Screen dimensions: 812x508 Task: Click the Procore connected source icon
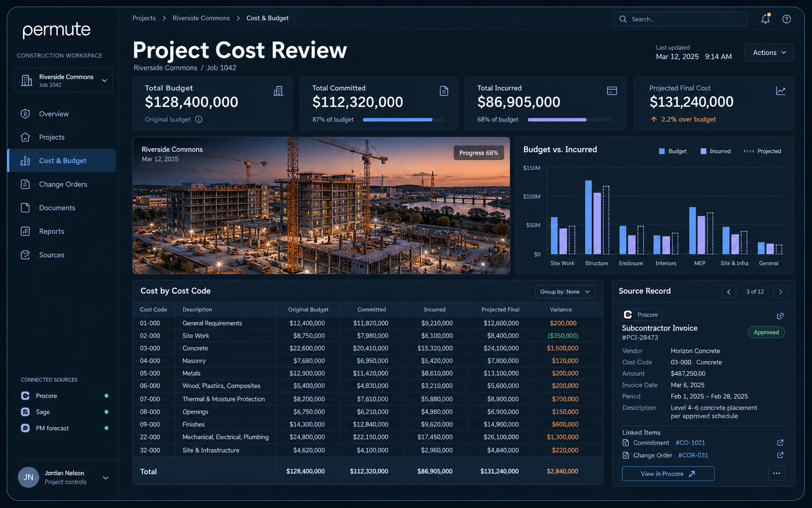click(25, 396)
